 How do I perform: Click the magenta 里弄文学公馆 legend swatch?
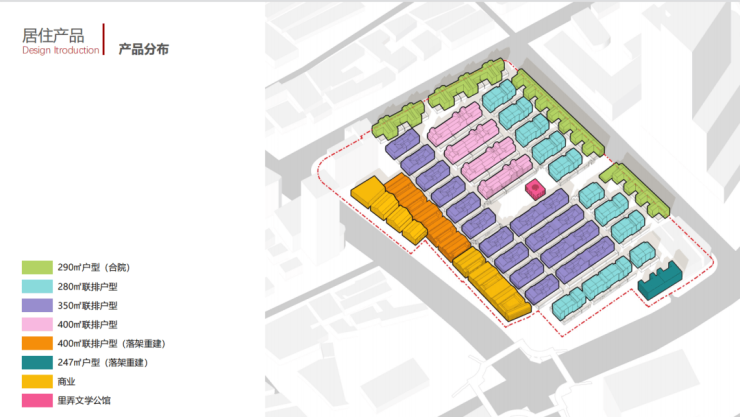coord(37,400)
